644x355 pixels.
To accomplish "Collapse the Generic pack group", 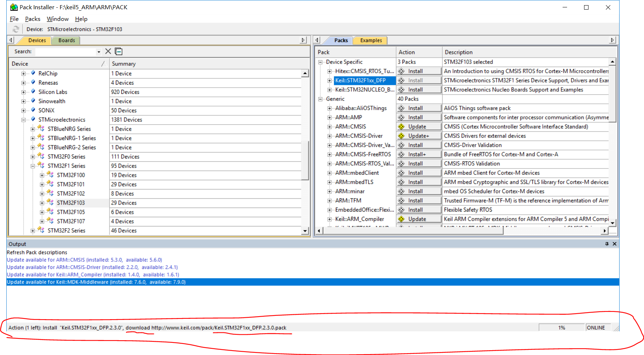I will point(320,99).
